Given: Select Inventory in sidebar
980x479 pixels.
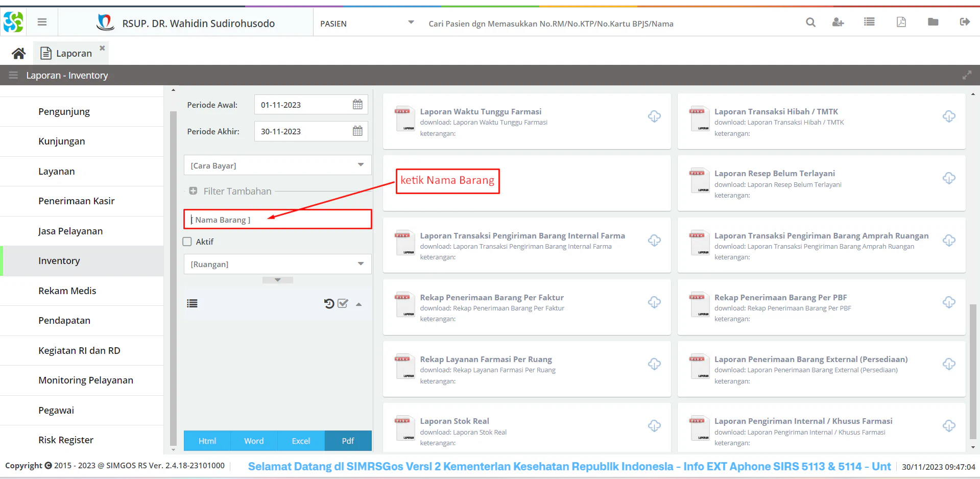Looking at the screenshot, I should click(82, 260).
